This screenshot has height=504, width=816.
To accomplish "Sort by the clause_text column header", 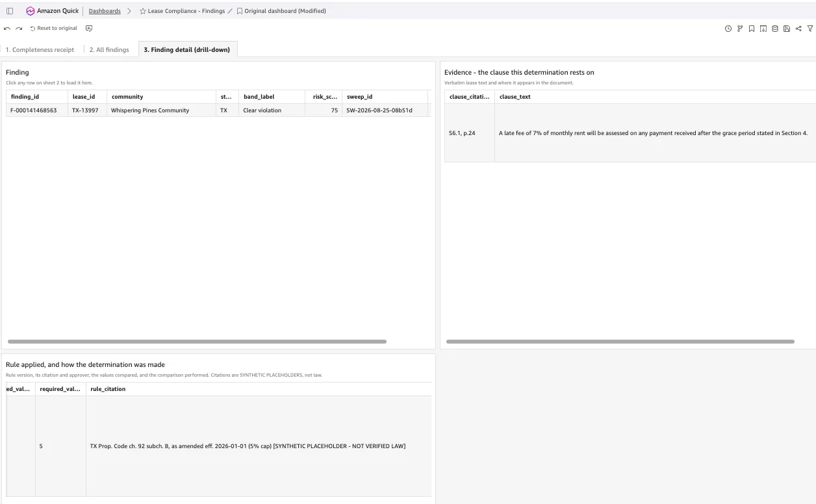I will (655, 97).
